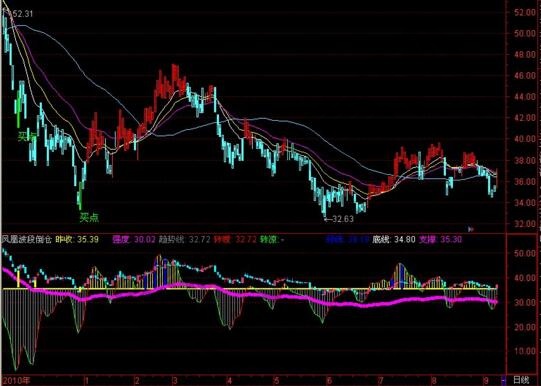The image size is (541, 386).
Task: Jump to month 6 on the time axis
Action: point(329,381)
